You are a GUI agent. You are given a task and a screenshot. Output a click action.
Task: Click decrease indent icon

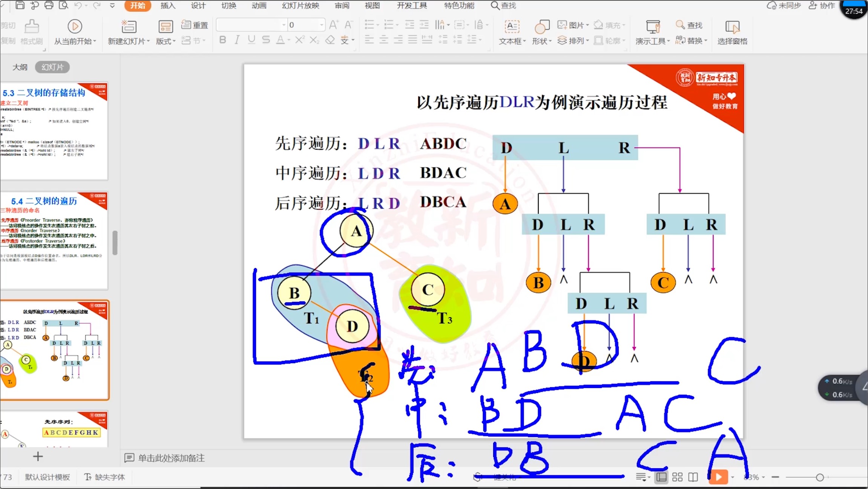(x=409, y=25)
